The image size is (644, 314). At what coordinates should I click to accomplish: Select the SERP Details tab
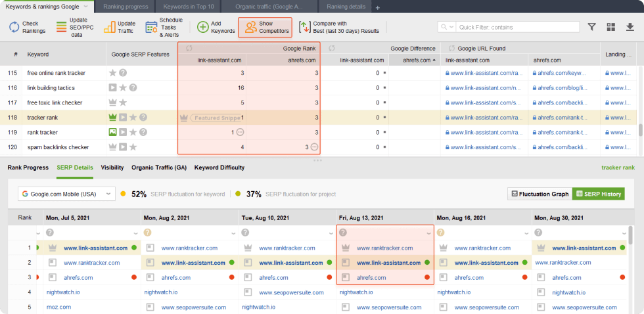point(75,168)
